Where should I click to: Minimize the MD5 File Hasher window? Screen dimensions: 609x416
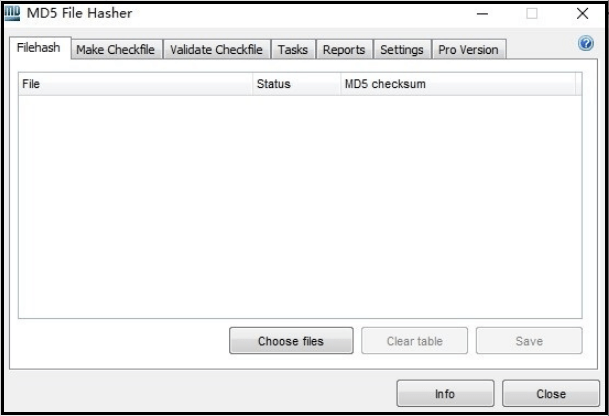coord(482,14)
